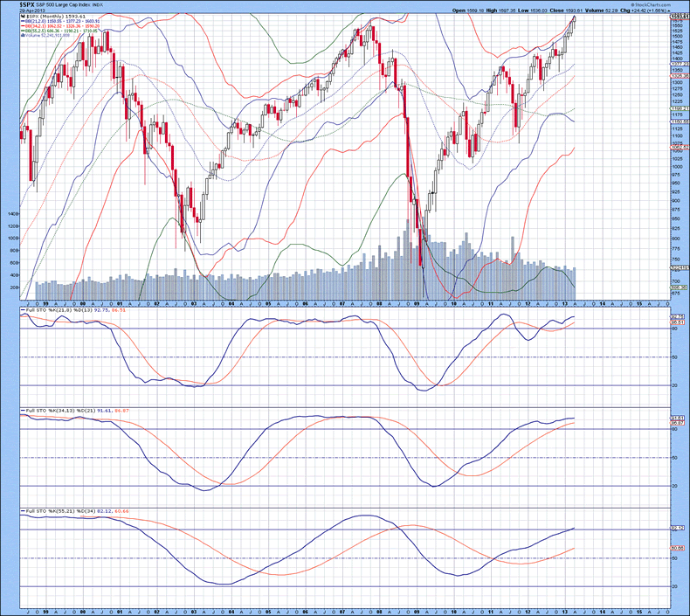Click the 60.66 tag on third stochastic axis
The width and height of the screenshot is (690, 616).
pos(677,548)
